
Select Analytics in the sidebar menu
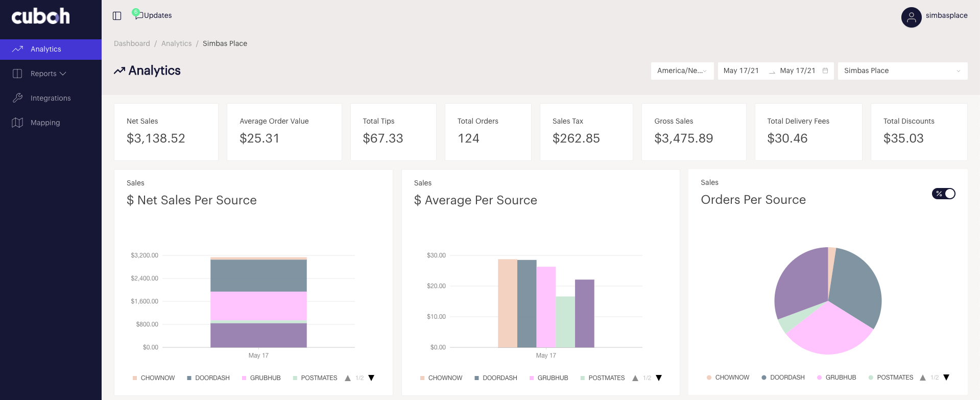(46, 50)
